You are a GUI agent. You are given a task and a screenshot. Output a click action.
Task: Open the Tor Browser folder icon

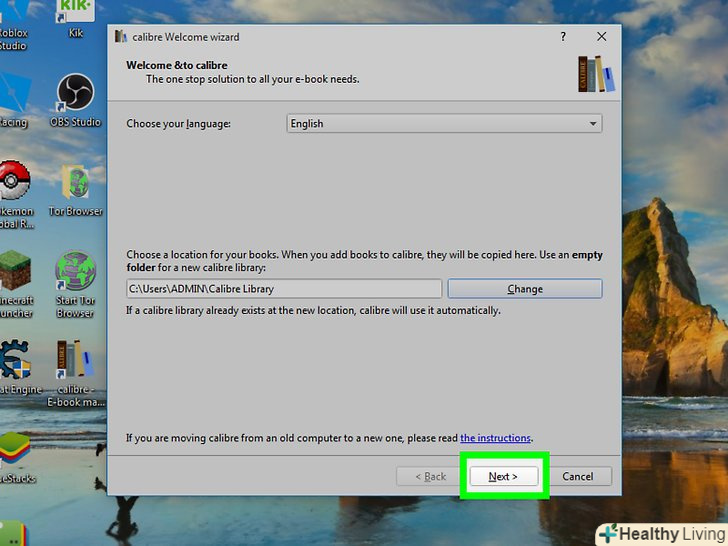pos(76,190)
